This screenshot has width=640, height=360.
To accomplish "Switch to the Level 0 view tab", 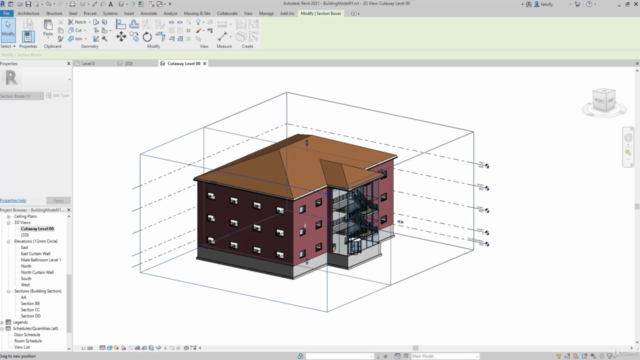I will tap(88, 64).
